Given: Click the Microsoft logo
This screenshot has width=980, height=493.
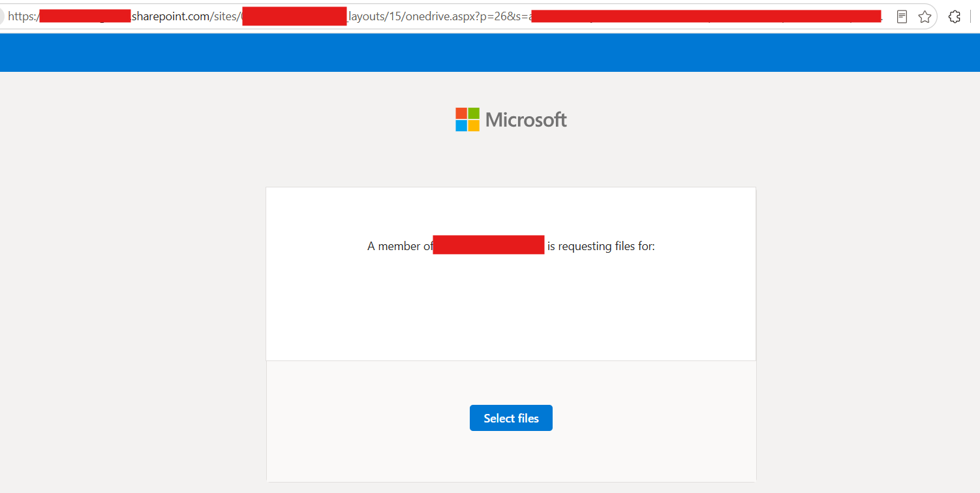Looking at the screenshot, I should tap(511, 119).
